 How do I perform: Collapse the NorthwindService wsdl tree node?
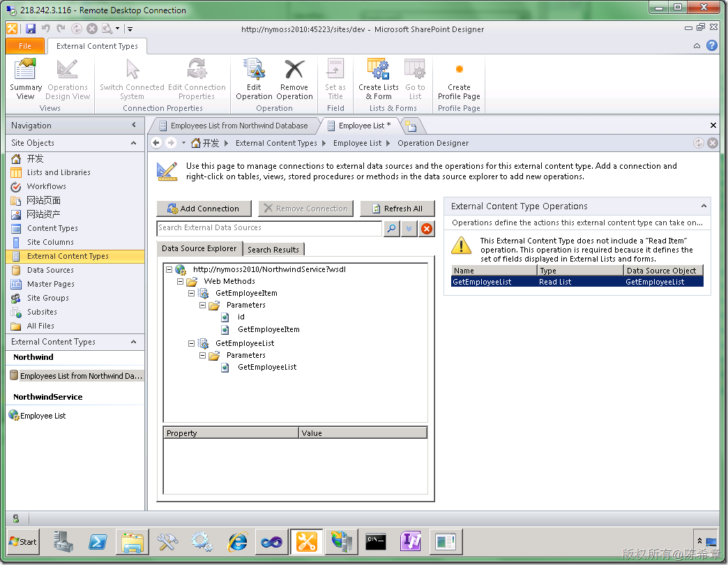169,269
